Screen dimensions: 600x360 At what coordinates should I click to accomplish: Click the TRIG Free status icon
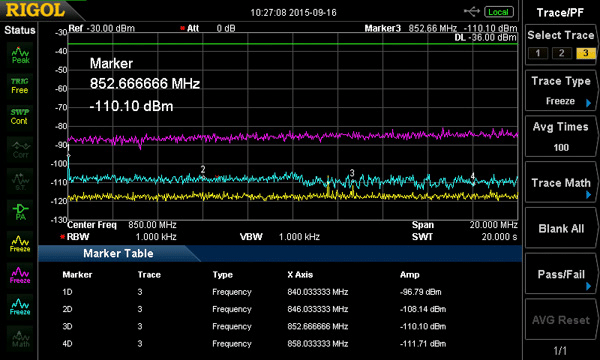click(x=20, y=86)
